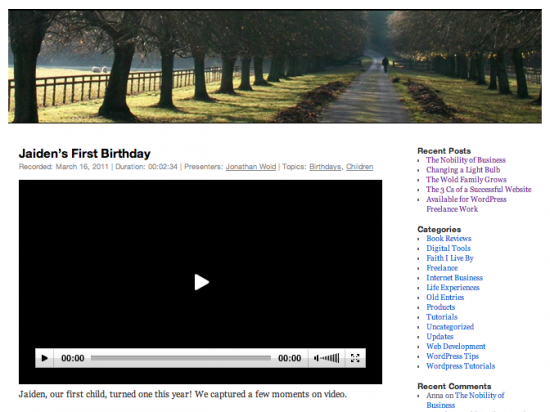Screen dimensions: 550x412
Task: Click the Recent Comments heading
Action: 454,386
